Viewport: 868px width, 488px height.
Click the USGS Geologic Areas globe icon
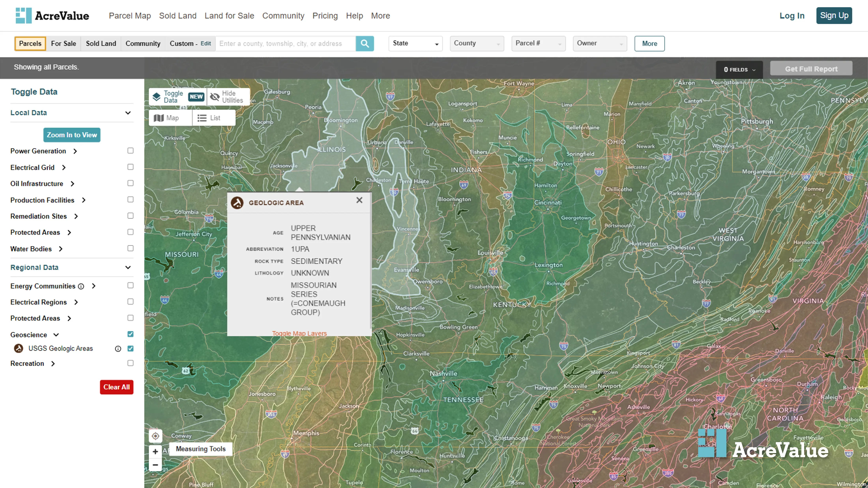[x=18, y=349]
